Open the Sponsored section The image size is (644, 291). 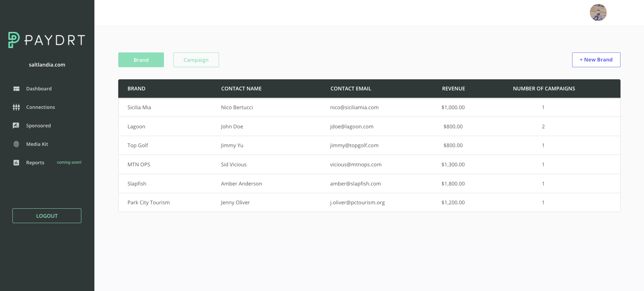pyautogui.click(x=39, y=126)
